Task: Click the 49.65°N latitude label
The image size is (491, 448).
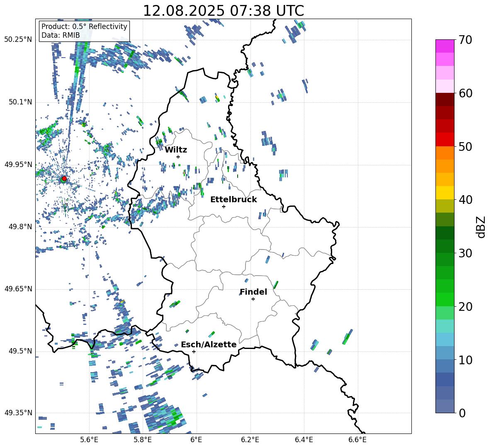Action: pos(18,289)
